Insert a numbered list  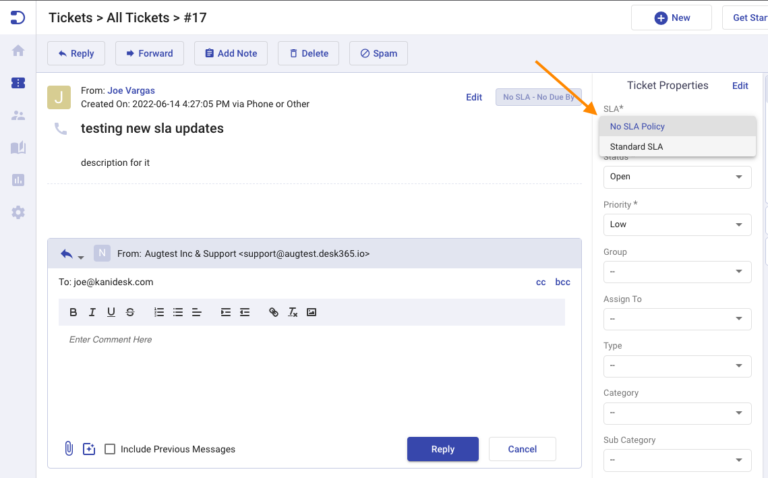pos(159,312)
